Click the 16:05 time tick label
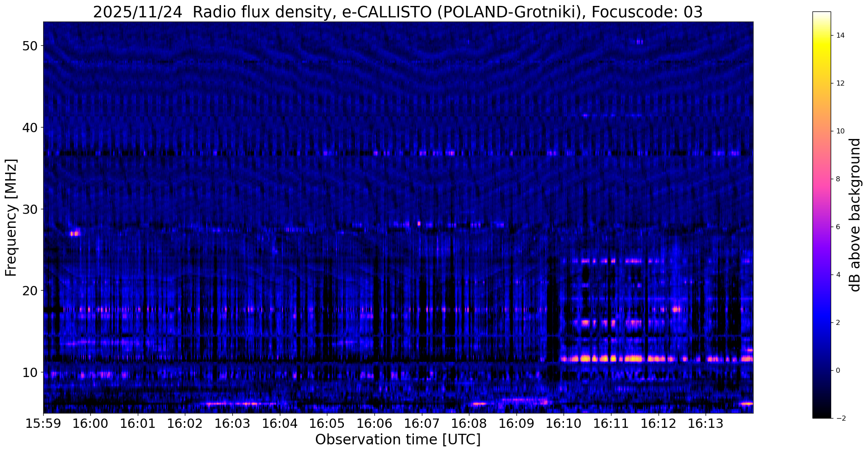 pyautogui.click(x=327, y=423)
